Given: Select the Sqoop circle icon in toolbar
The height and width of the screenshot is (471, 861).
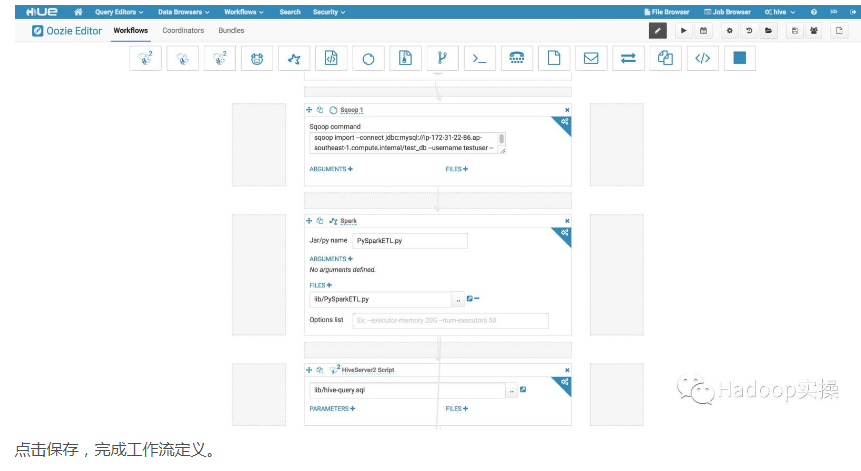Looking at the screenshot, I should [368, 58].
